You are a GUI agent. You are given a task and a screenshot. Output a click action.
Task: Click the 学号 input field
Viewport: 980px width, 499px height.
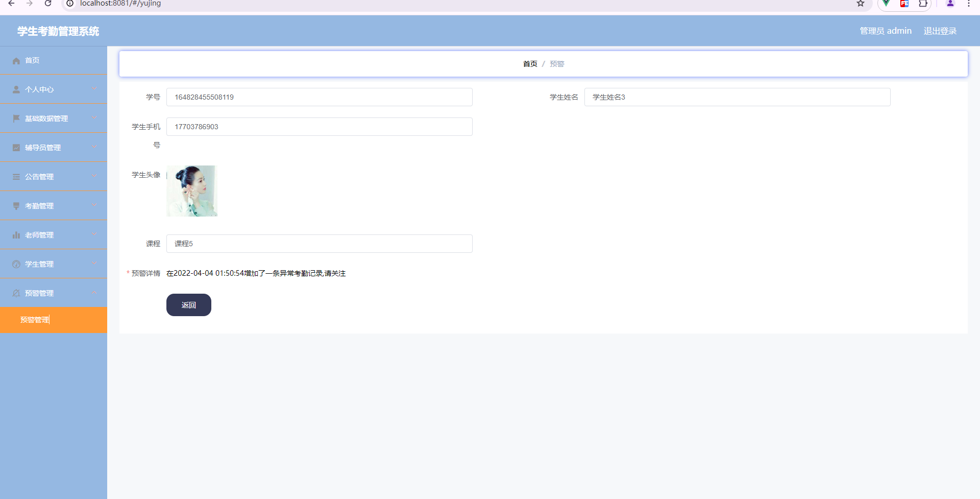point(320,97)
